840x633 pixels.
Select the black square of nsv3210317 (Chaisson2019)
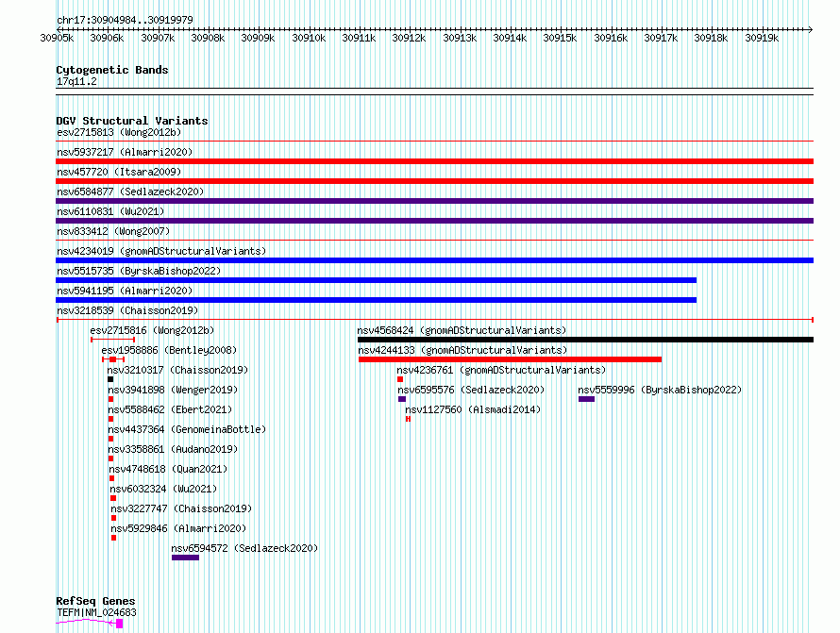point(110,379)
